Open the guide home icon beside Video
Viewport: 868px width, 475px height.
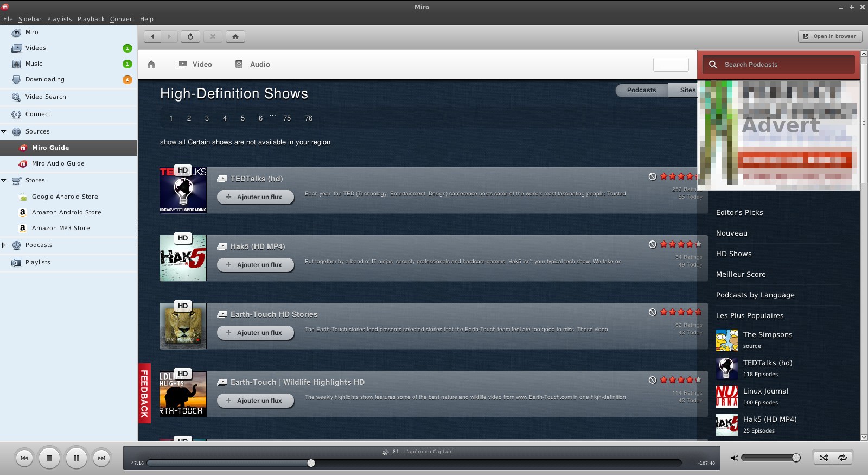coord(151,64)
